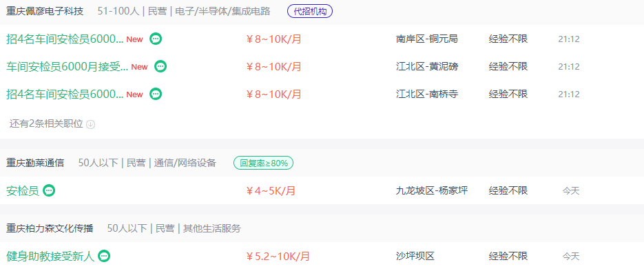
Task: Start chat for 安检员 position
Action: pyautogui.click(x=49, y=190)
